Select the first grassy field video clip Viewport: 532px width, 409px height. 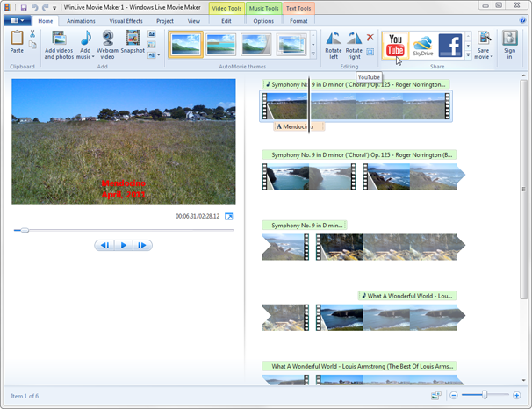(356, 106)
